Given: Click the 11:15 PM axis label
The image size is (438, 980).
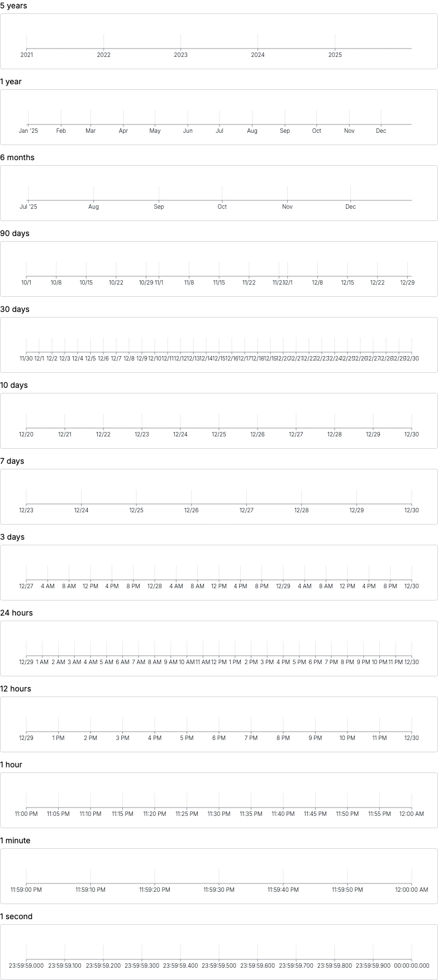Looking at the screenshot, I should pyautogui.click(x=122, y=814).
